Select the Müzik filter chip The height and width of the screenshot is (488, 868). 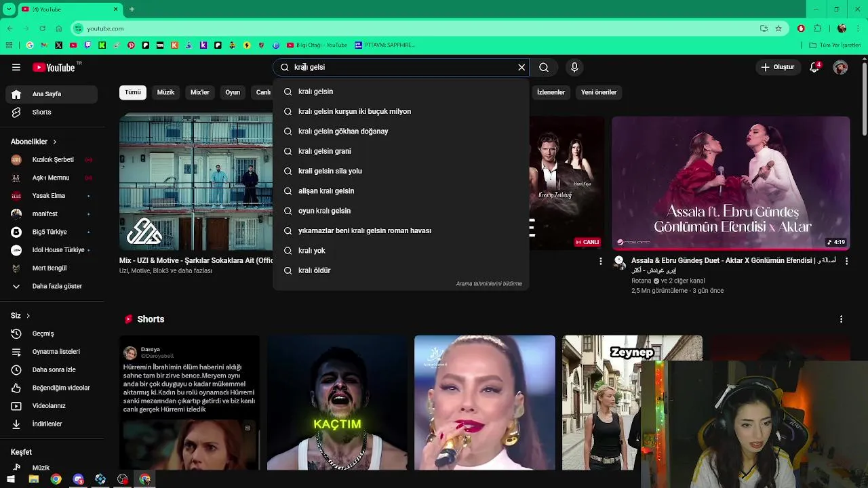coord(165,92)
